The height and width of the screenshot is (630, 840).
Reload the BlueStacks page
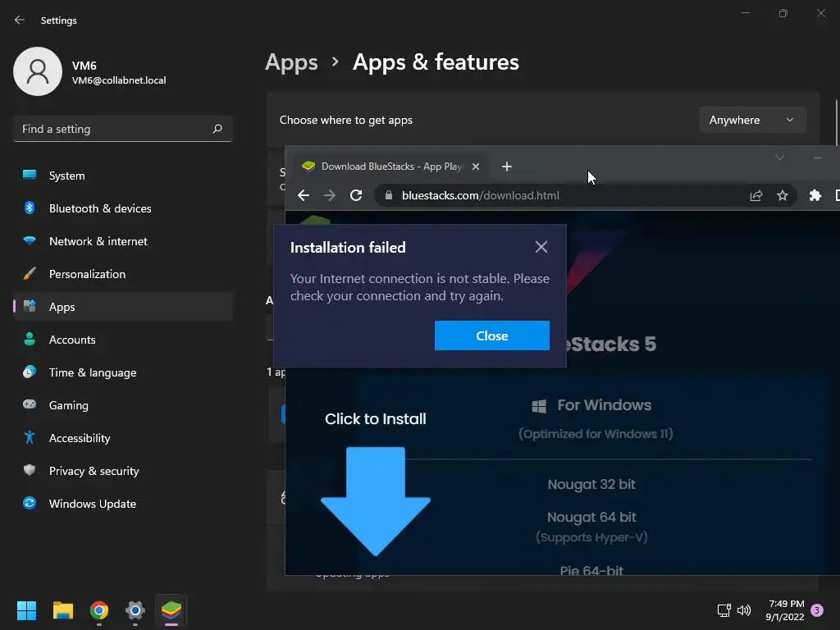(356, 195)
